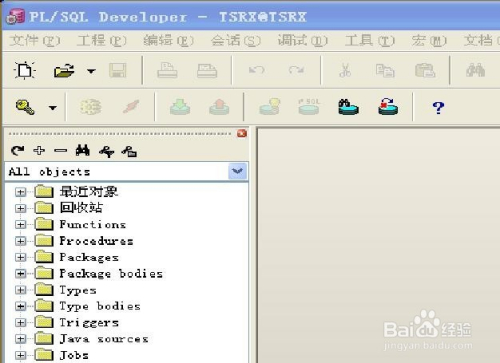Open the dropdown arrow next to Open folder
This screenshot has height=363, width=500.
pyautogui.click(x=91, y=71)
